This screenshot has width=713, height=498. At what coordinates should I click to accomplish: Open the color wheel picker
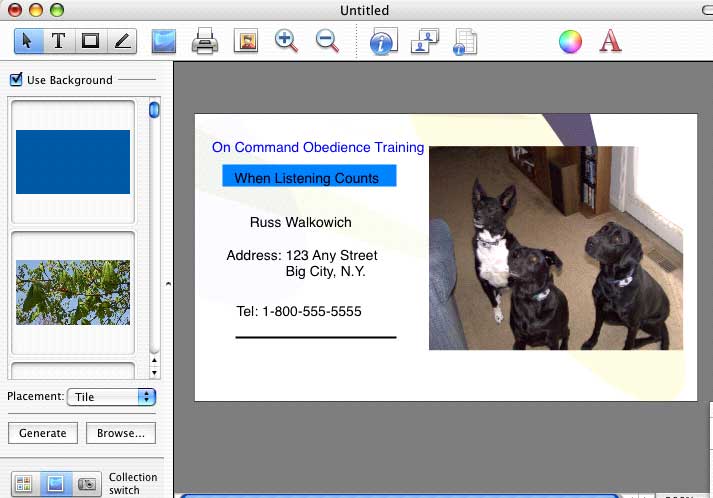(570, 42)
